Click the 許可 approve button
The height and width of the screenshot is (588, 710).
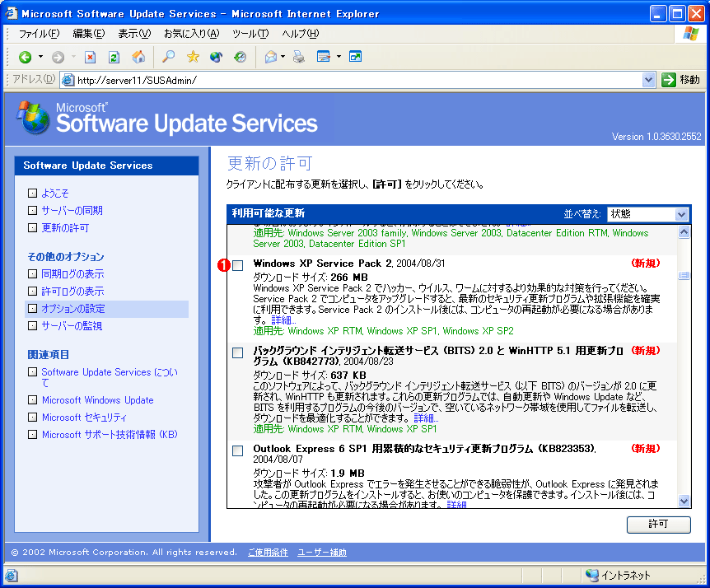click(x=658, y=524)
